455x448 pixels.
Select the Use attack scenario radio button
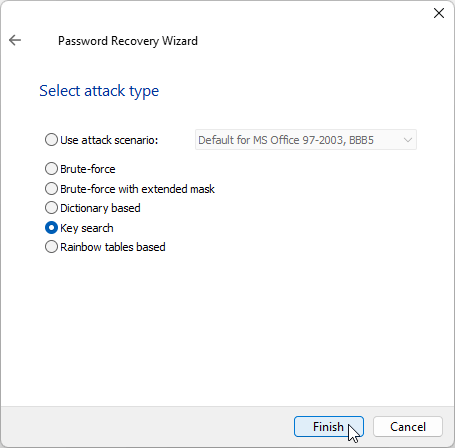point(51,140)
